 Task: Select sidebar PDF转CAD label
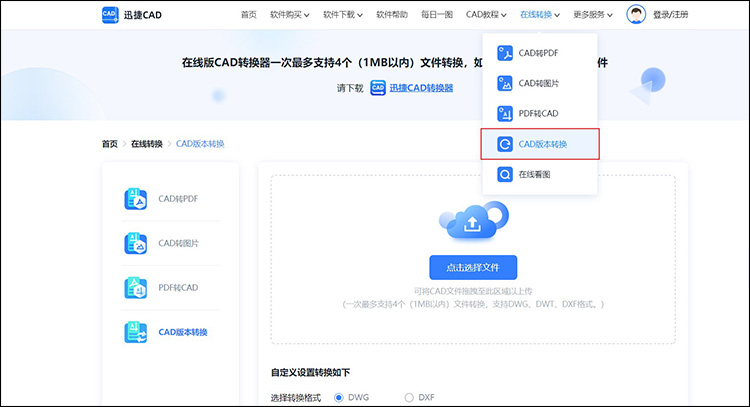tap(178, 288)
